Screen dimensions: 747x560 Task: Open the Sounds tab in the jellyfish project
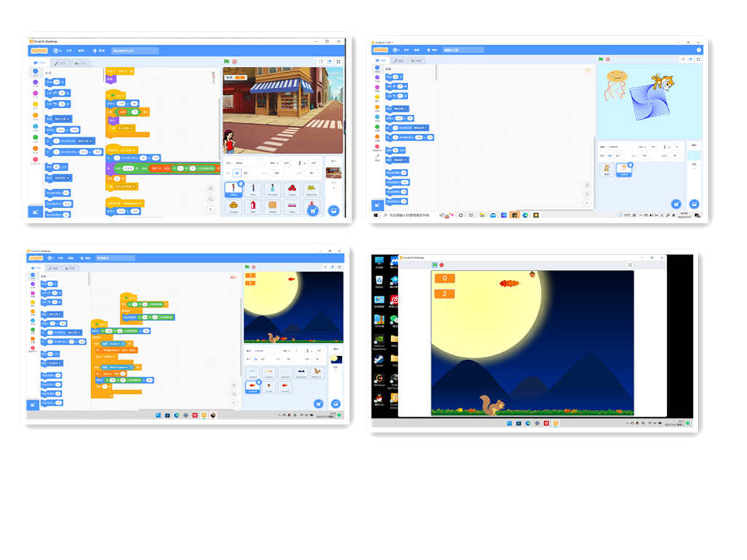pyautogui.click(x=417, y=61)
